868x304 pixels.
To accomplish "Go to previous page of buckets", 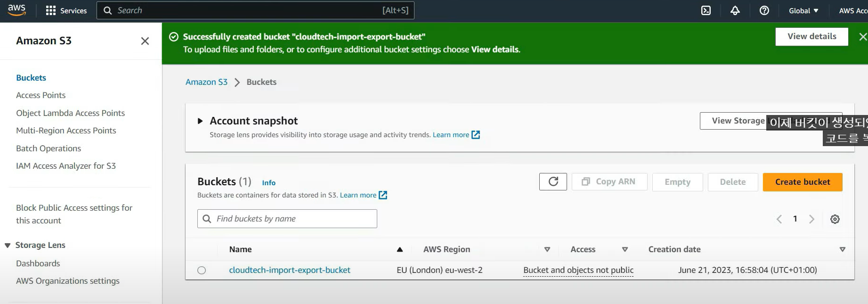I will pos(779,219).
